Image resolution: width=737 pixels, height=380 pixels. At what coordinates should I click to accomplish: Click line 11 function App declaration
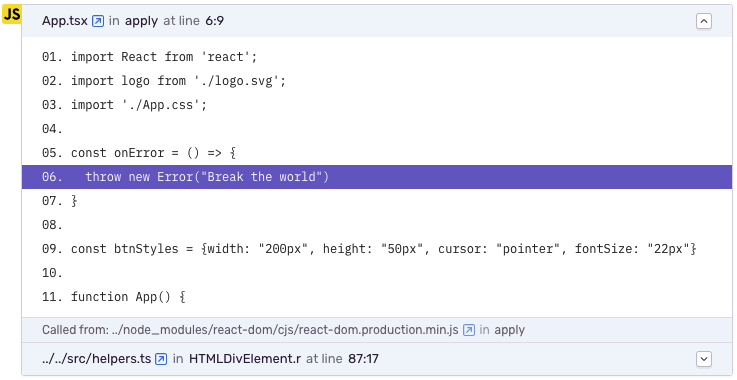(114, 297)
